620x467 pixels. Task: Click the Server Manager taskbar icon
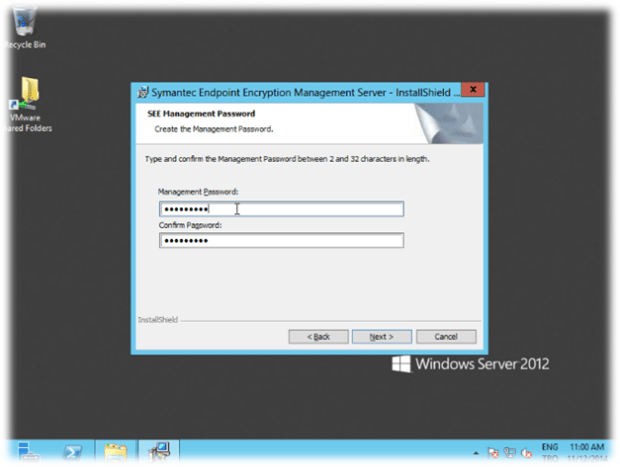[x=28, y=452]
